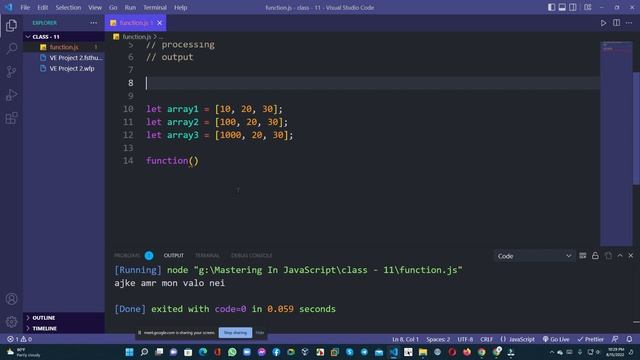Toggle output auto-scroll lock
The width and height of the screenshot is (640, 360).
tap(595, 256)
